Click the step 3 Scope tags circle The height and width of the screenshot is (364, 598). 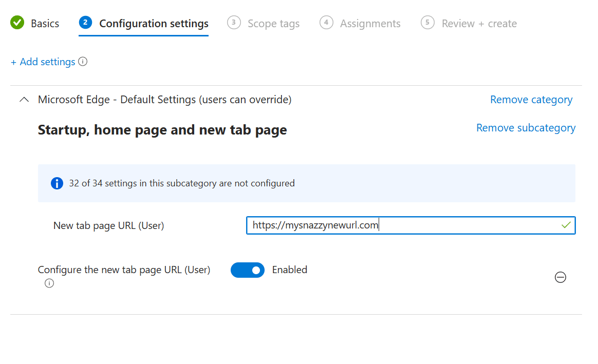pyautogui.click(x=234, y=23)
